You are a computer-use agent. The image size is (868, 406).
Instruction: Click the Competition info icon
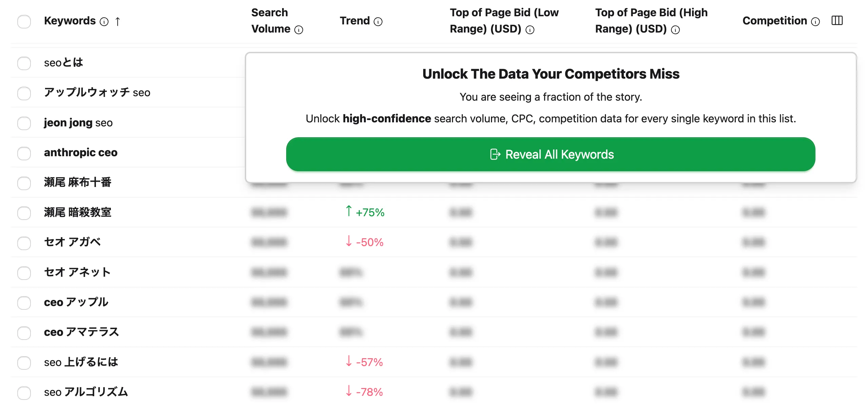tap(815, 22)
